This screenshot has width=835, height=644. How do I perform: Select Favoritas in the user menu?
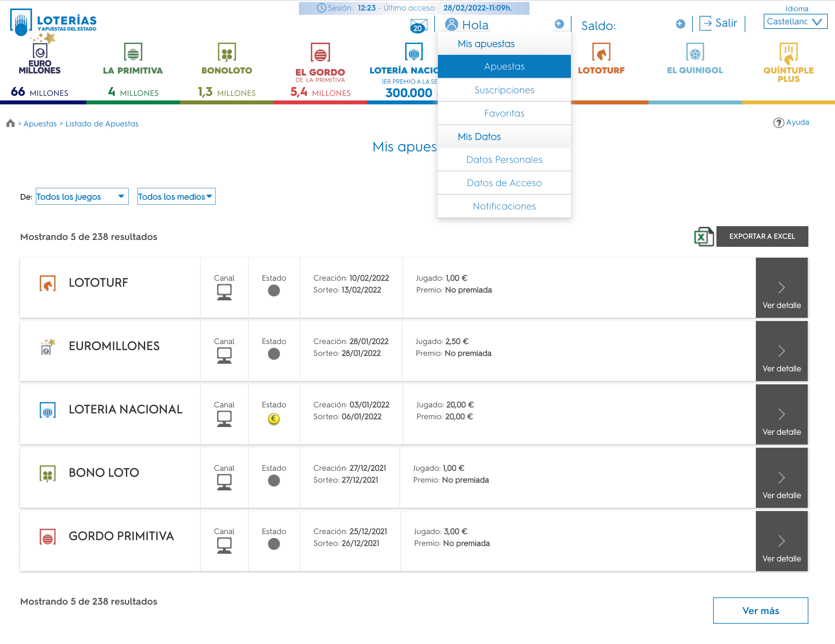(504, 113)
